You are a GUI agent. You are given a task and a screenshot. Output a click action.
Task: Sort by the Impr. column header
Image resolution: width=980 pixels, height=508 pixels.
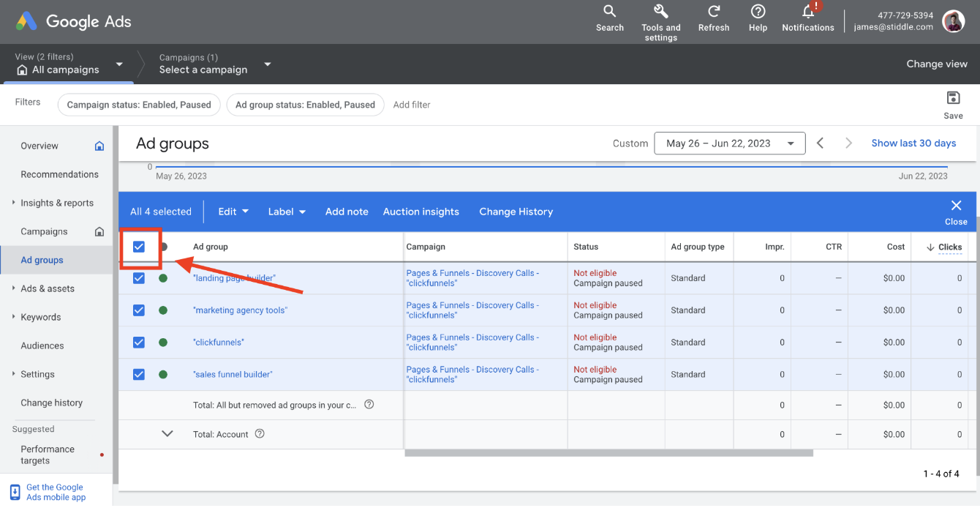point(774,247)
